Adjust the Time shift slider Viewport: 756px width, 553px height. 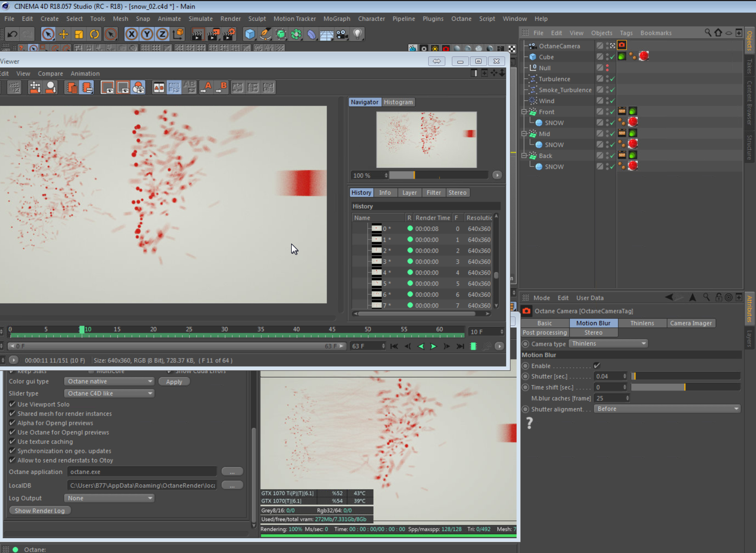(x=685, y=387)
